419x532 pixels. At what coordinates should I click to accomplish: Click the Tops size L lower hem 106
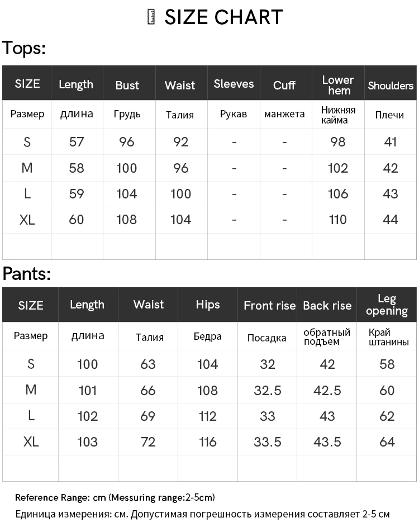click(x=338, y=194)
